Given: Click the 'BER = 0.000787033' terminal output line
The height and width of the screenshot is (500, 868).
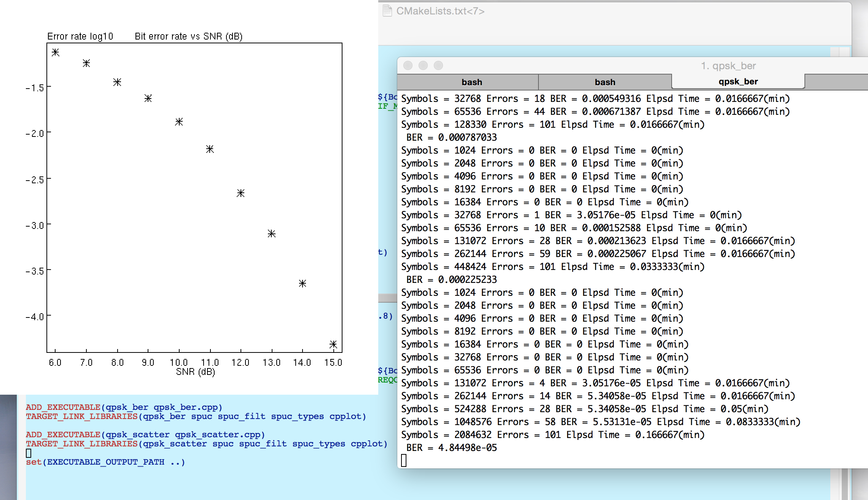Looking at the screenshot, I should [x=451, y=137].
